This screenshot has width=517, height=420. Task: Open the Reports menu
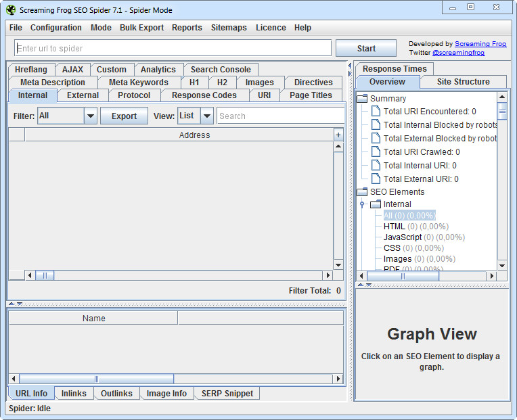tap(187, 28)
